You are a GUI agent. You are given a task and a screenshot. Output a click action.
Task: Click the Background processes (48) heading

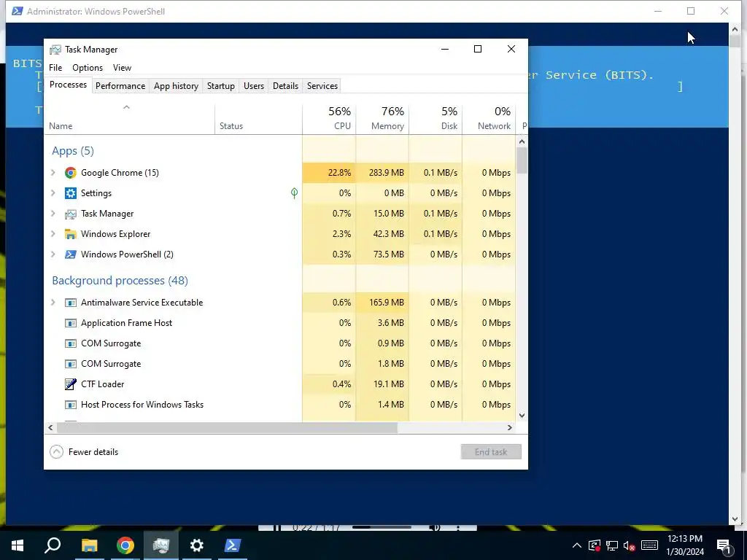coord(120,281)
